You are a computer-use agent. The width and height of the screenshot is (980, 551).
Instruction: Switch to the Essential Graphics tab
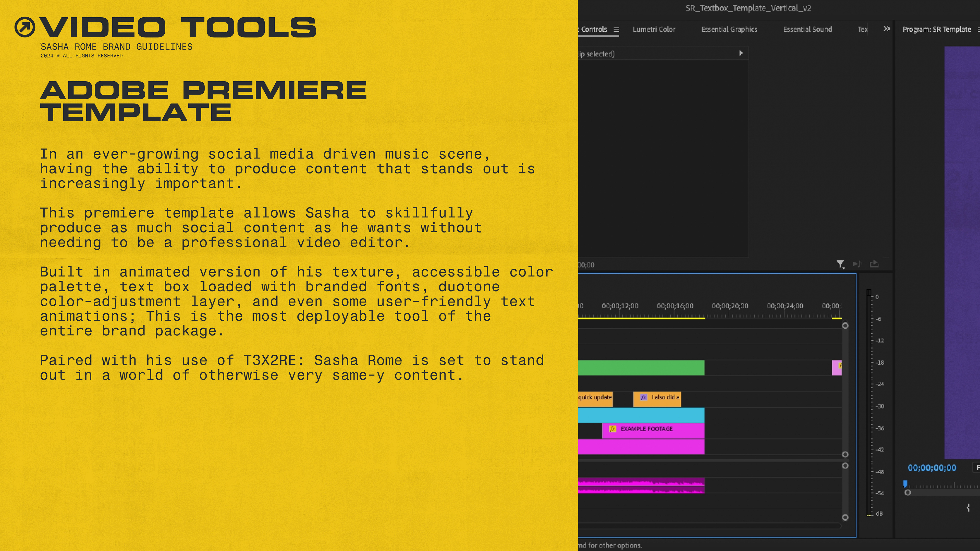[729, 29]
